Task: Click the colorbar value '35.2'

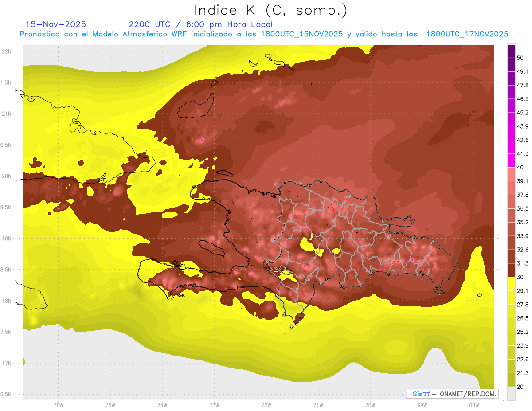Action: pos(523,222)
